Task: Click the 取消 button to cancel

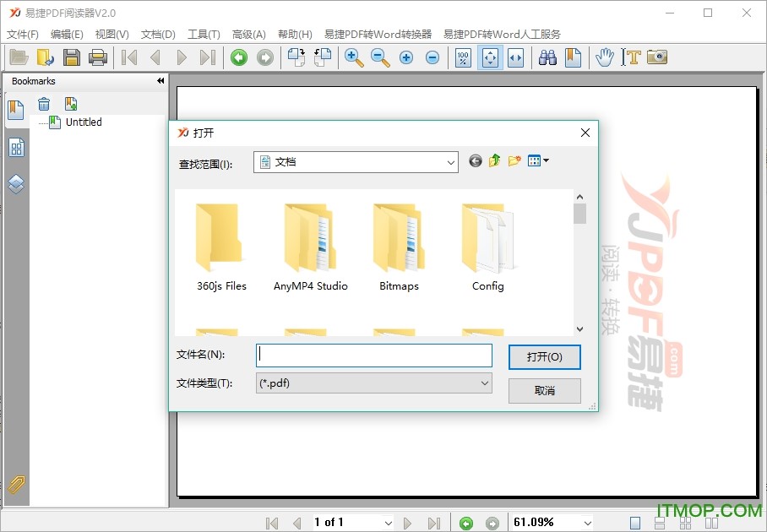Action: pos(544,390)
